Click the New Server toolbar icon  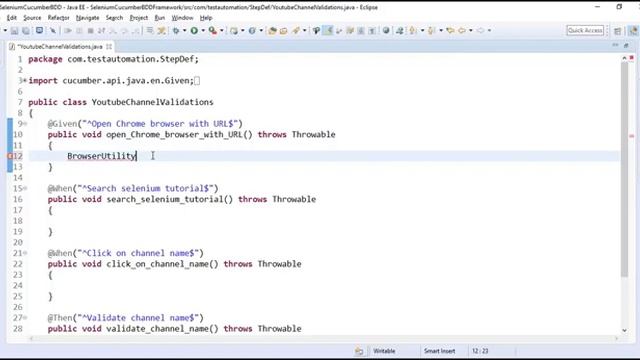point(233,31)
